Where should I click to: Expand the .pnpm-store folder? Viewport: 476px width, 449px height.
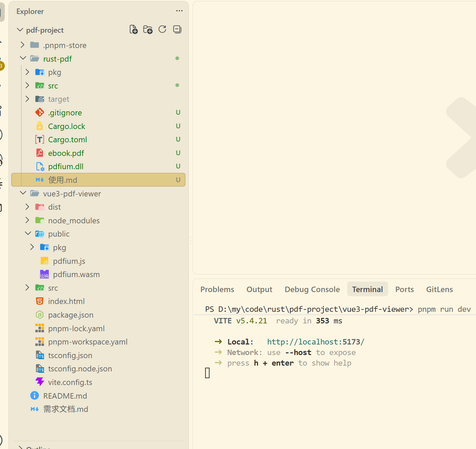(22, 45)
